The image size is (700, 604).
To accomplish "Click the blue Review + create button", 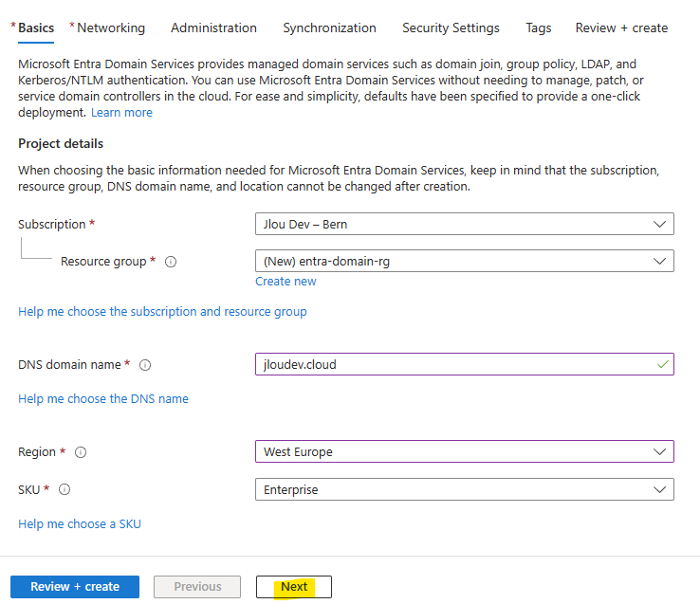I will pos(75,587).
